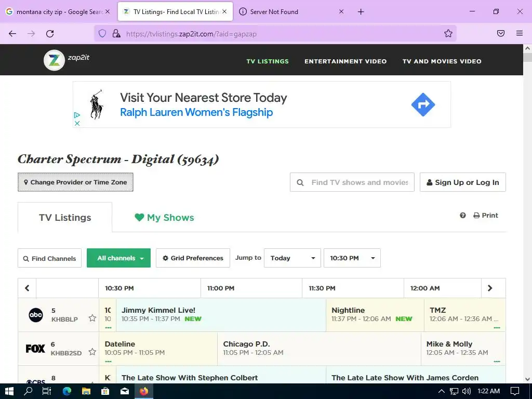This screenshot has width=532, height=399.
Task: Open the 10:30 PM time dropdown
Action: pos(352,258)
